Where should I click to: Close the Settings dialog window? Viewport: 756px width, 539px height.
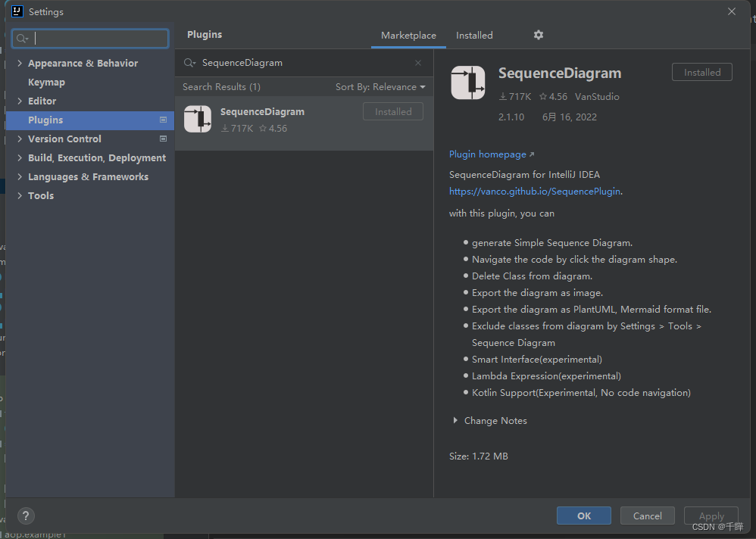tap(732, 11)
